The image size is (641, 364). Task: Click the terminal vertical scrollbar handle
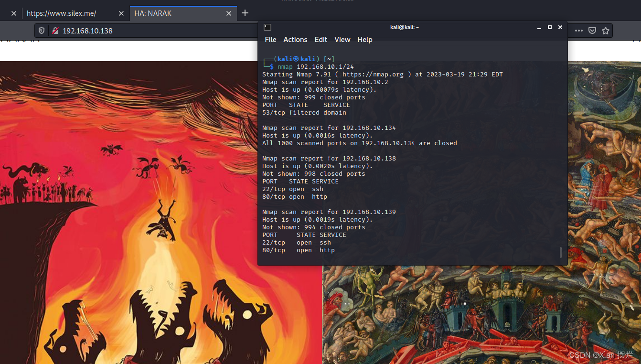[561, 252]
